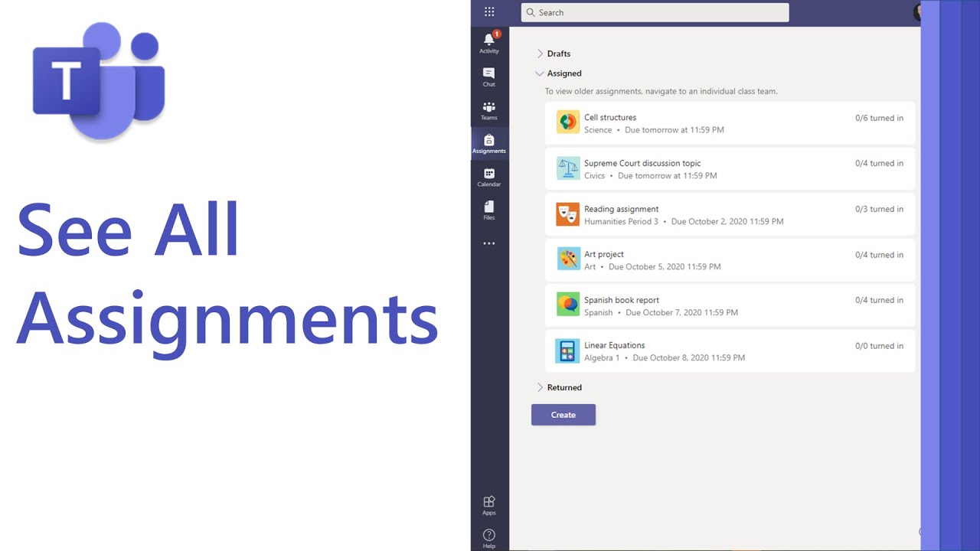Open the Reading assignment title

(x=622, y=209)
